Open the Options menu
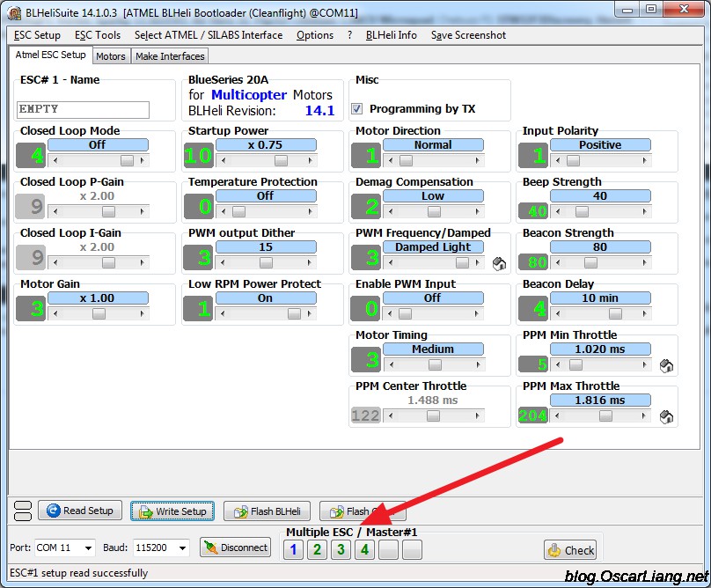The width and height of the screenshot is (711, 588). pos(315,35)
